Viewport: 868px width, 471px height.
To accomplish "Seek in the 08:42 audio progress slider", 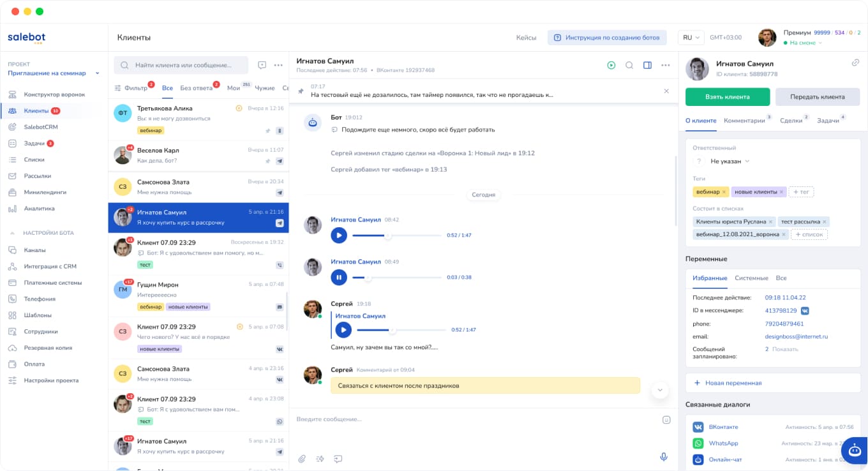I will pos(397,235).
